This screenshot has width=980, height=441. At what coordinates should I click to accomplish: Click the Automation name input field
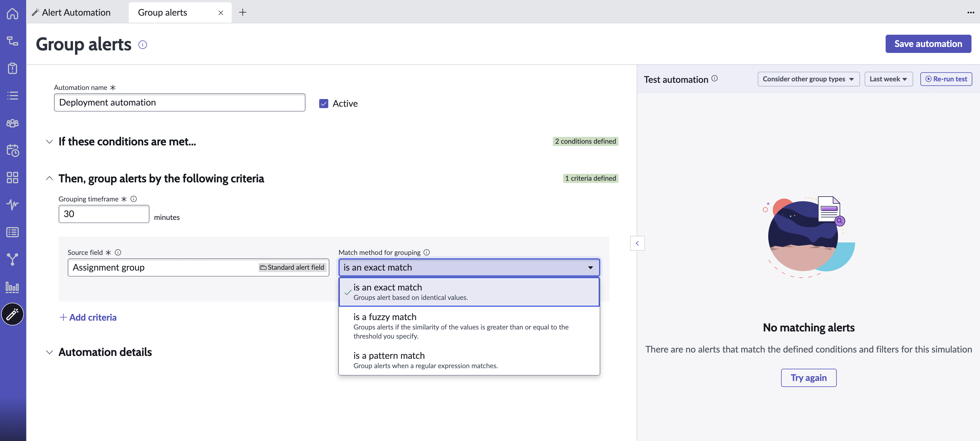click(x=180, y=102)
